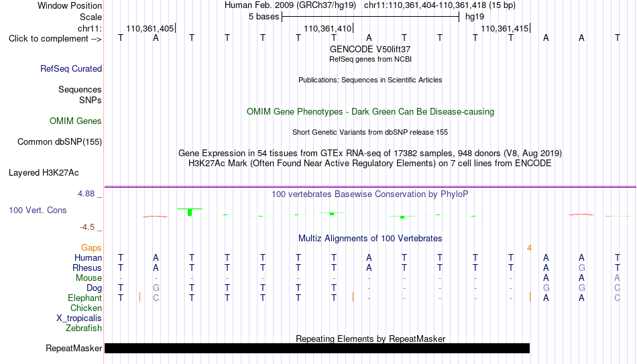The width and height of the screenshot is (637, 364).
Task: Select the Elephant species row label
Action: (85, 298)
